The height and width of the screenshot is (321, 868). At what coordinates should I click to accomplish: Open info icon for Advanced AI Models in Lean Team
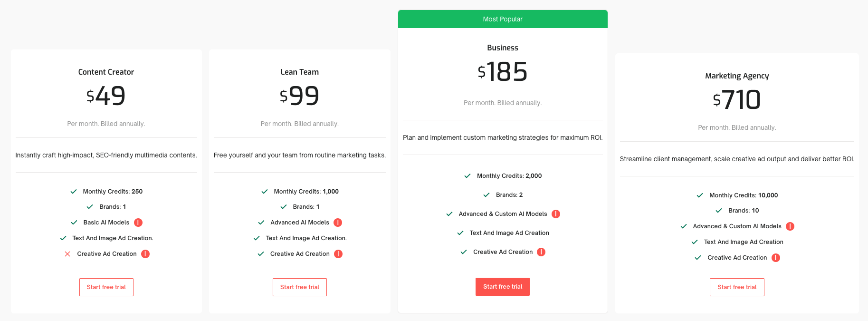[x=338, y=222]
